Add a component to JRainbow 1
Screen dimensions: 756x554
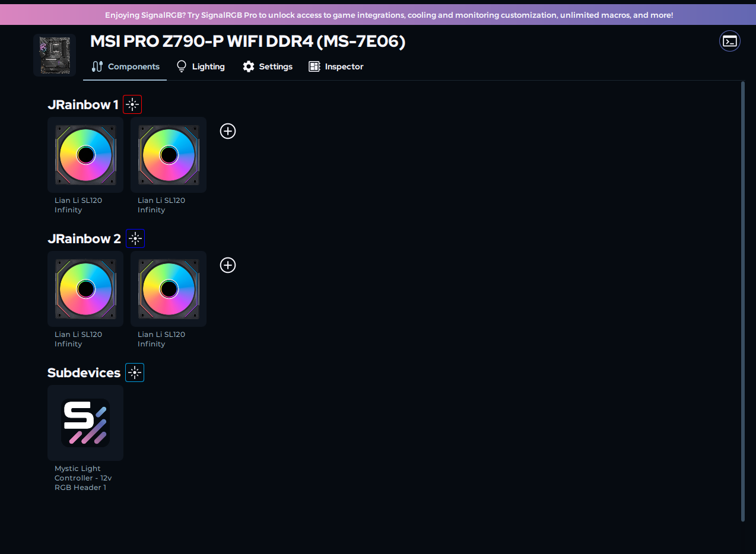[228, 131]
